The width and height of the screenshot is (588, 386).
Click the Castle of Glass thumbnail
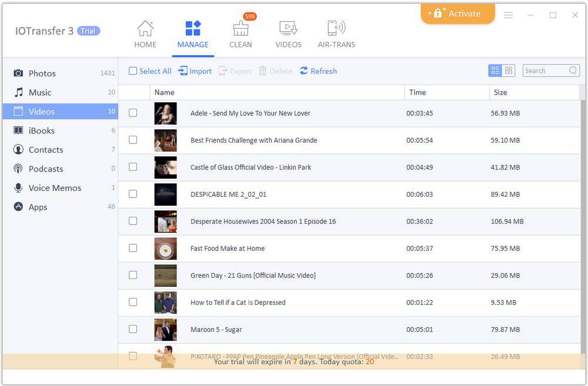(x=165, y=167)
